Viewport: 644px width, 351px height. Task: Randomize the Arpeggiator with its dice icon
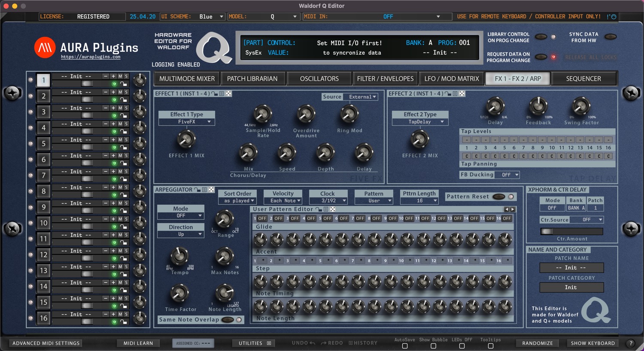(211, 190)
